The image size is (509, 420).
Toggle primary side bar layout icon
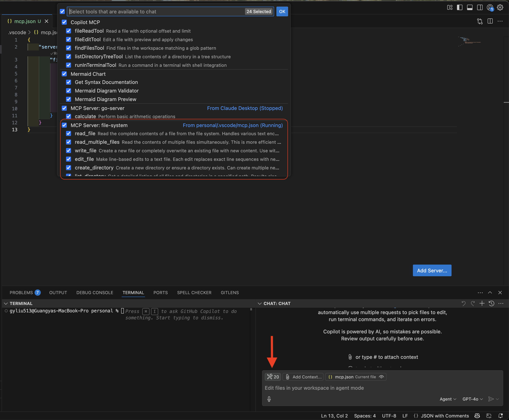click(x=460, y=8)
